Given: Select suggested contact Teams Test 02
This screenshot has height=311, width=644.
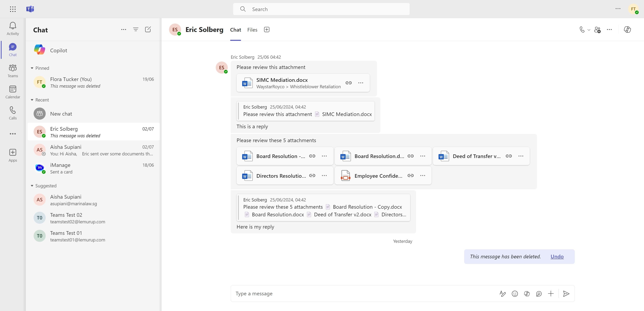Looking at the screenshot, I should coord(94,218).
